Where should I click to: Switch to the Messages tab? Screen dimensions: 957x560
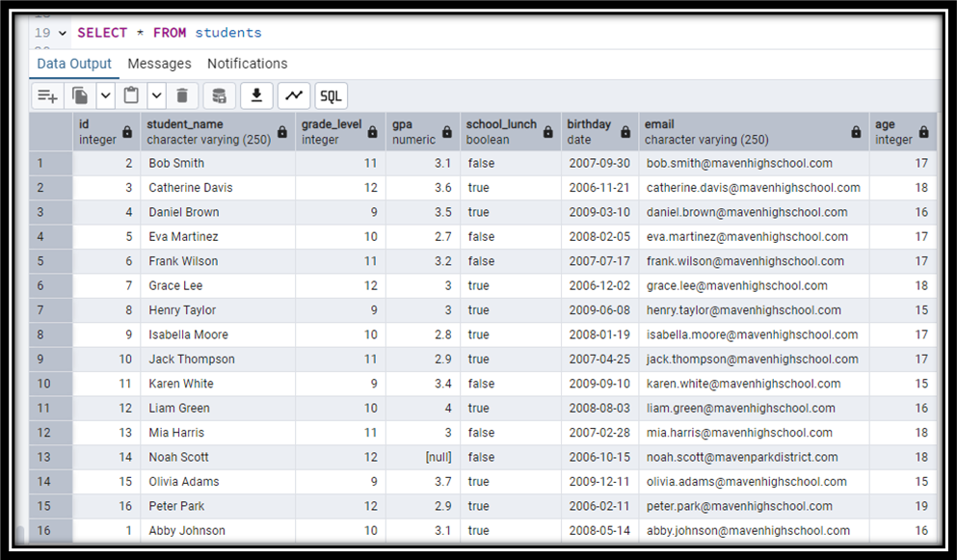[x=159, y=64]
